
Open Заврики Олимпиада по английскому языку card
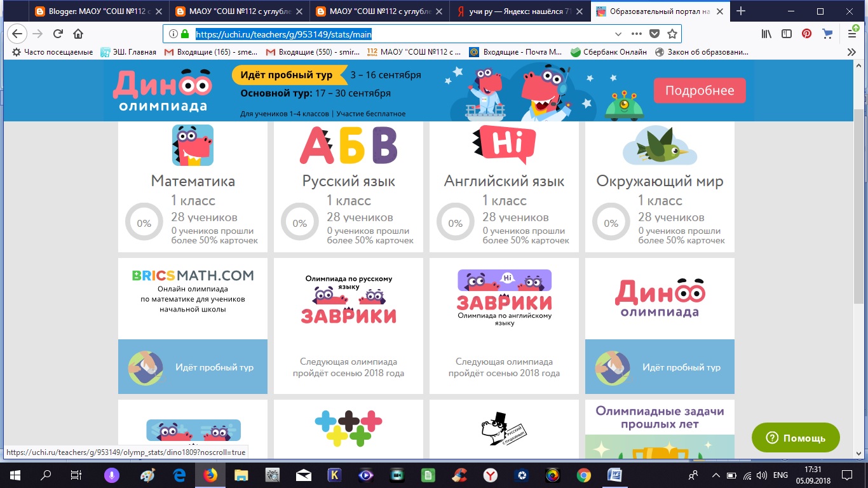click(504, 326)
